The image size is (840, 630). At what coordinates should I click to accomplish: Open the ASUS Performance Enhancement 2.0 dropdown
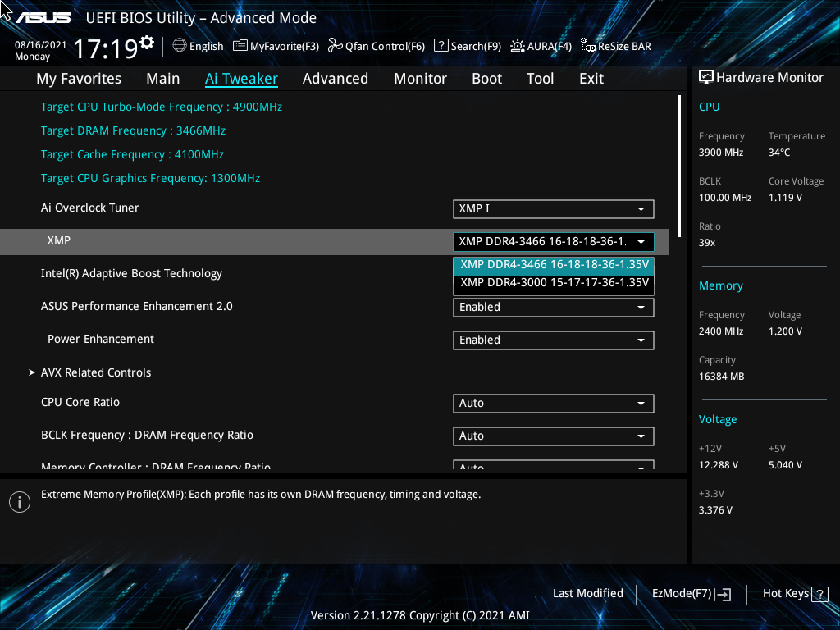554,308
